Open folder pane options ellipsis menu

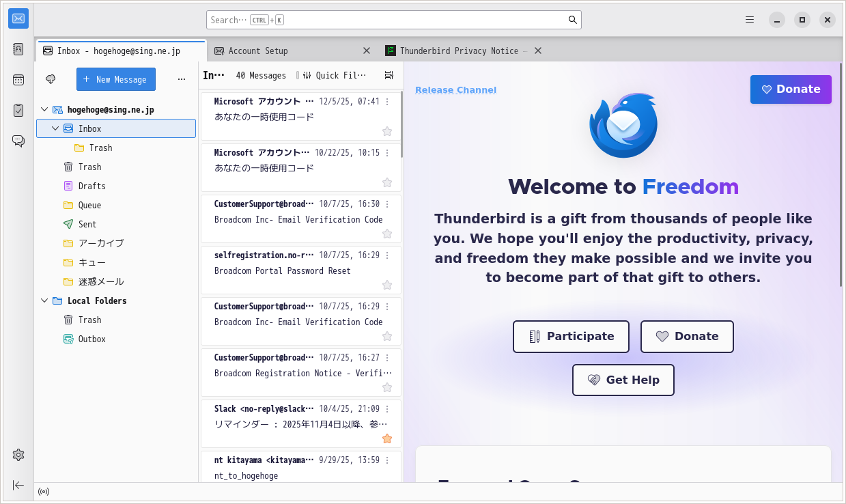click(x=182, y=79)
